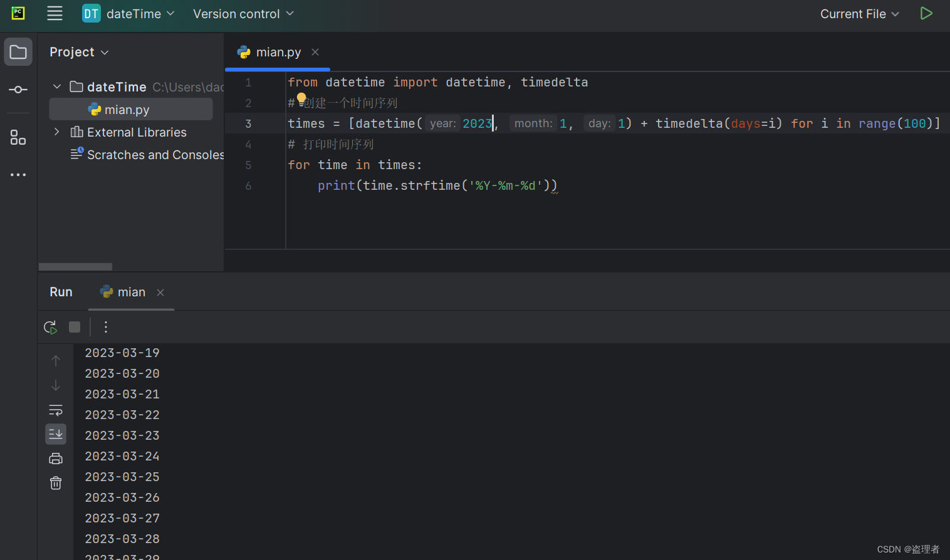Open the main hamburger menu
The image size is (950, 560).
55,13
